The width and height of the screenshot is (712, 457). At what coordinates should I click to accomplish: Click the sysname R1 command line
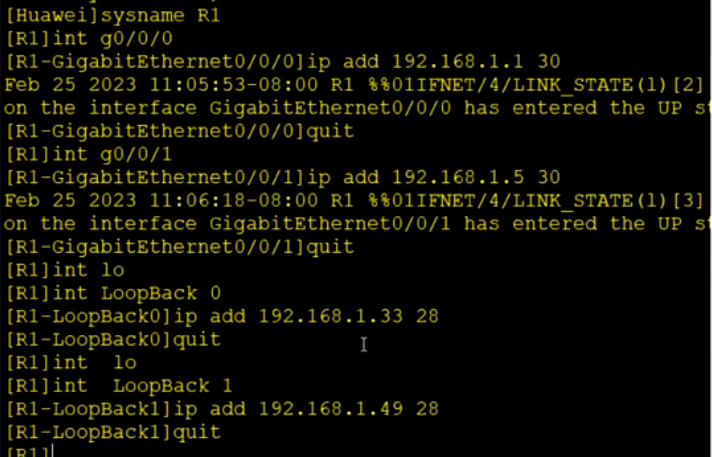tap(113, 16)
